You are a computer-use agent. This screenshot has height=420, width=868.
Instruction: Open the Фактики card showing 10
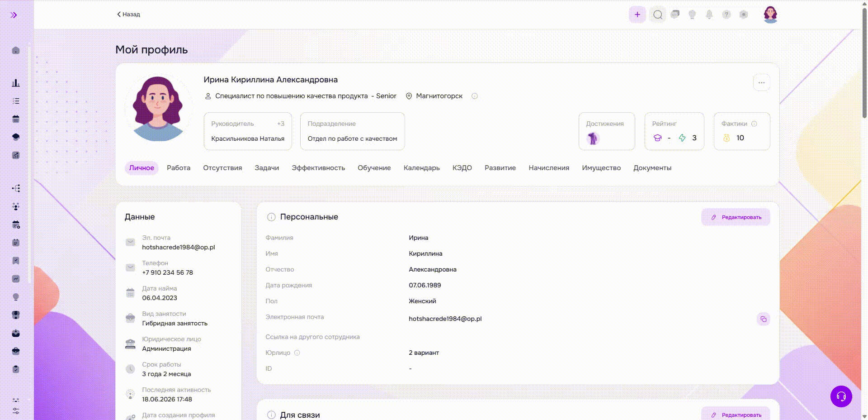[742, 131]
